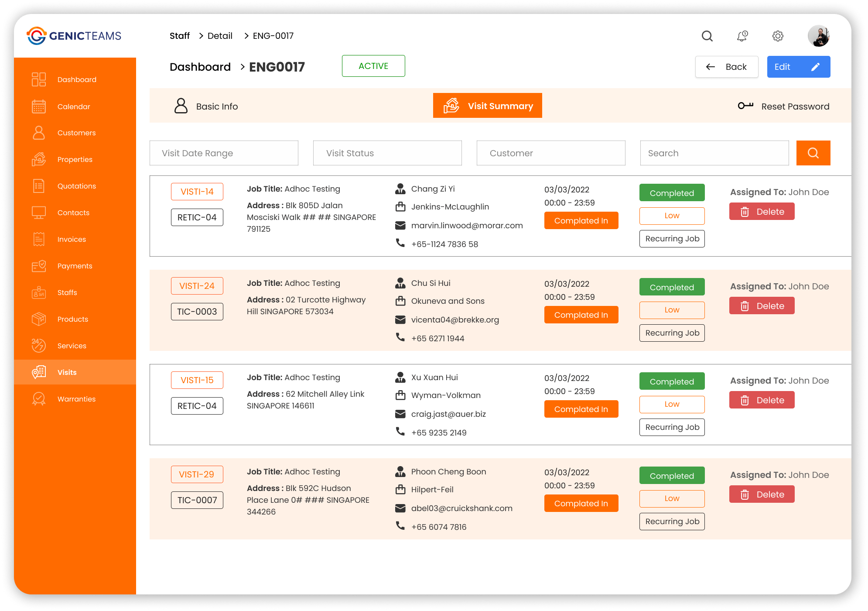Open the Invoices sidebar icon
Image resolution: width=868 pixels, height=611 pixels.
click(x=39, y=239)
